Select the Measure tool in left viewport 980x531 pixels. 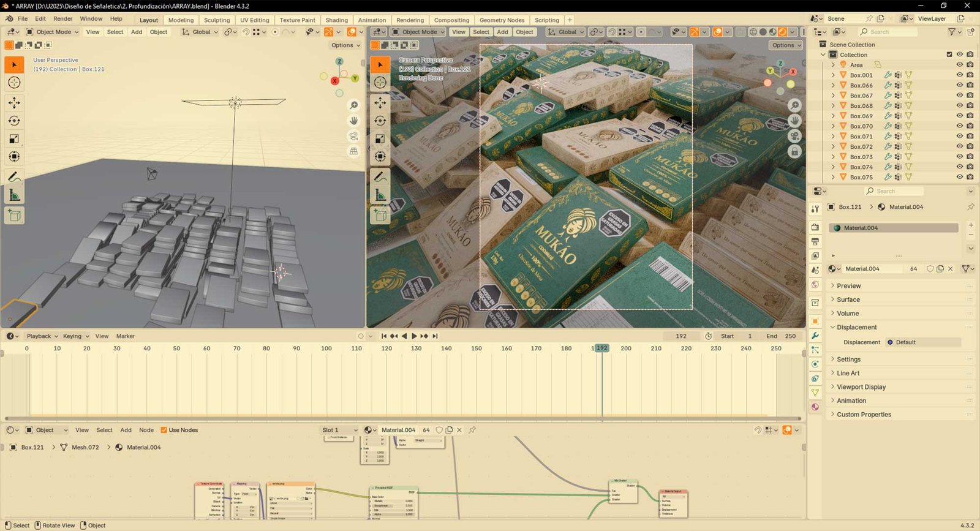point(14,195)
